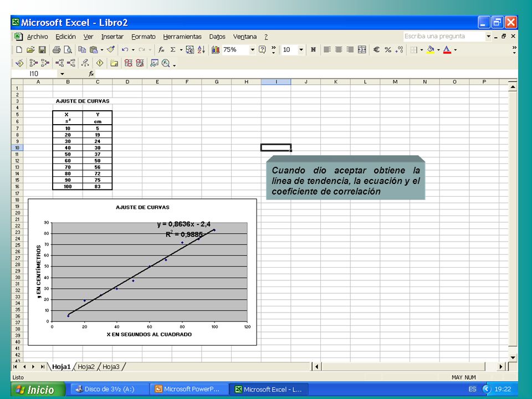The height and width of the screenshot is (399, 532).
Task: Expand font color dropdown arrow
Action: coord(456,50)
